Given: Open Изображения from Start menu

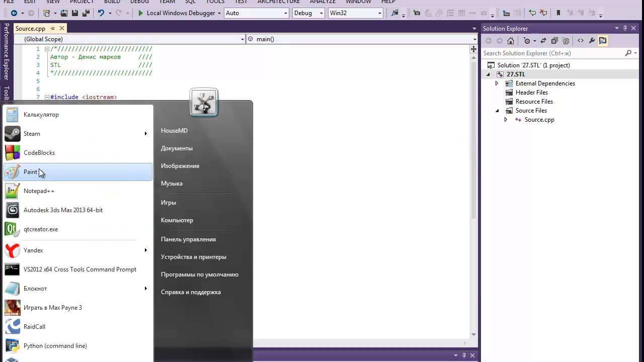Looking at the screenshot, I should tap(180, 166).
